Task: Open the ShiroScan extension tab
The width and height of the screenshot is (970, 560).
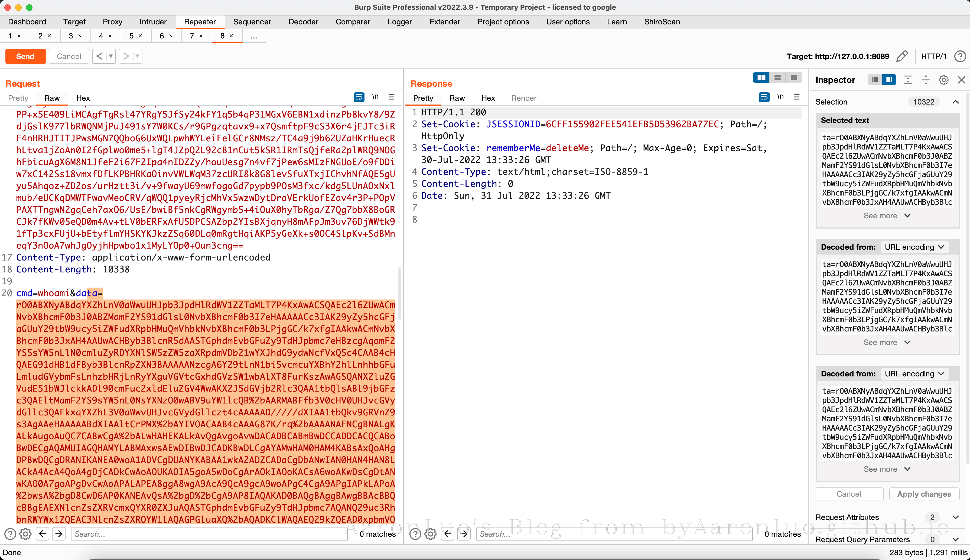Action: coord(662,22)
